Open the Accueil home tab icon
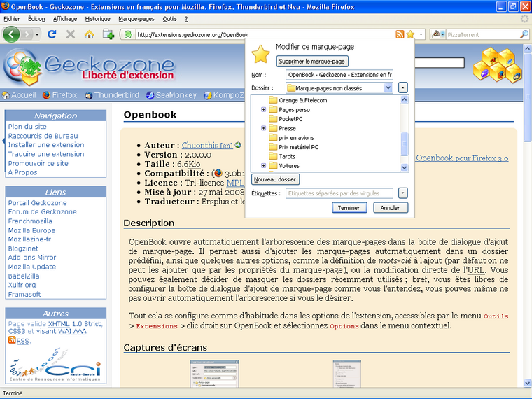 (6, 95)
